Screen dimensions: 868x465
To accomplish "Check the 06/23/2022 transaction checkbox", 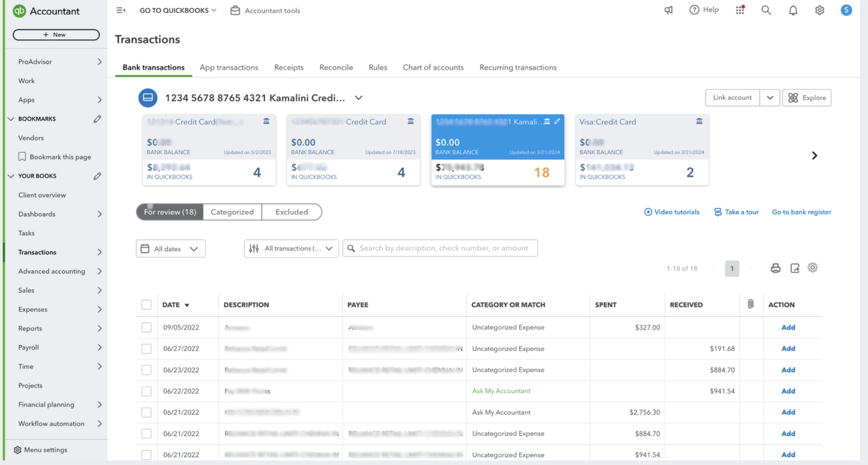I will [x=146, y=370].
